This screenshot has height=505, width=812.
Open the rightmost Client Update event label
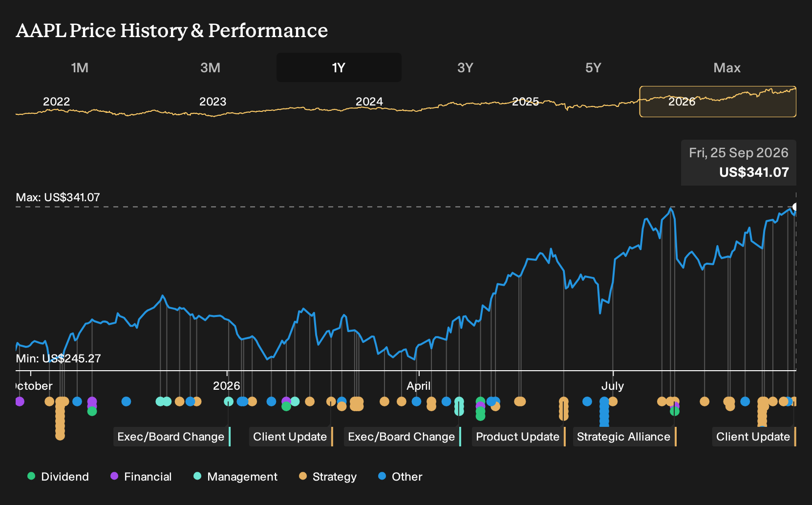pos(753,437)
